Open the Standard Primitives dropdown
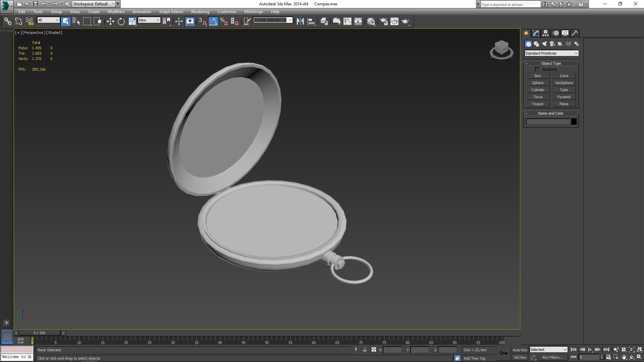Image resolution: width=644 pixels, height=362 pixels. click(x=551, y=53)
